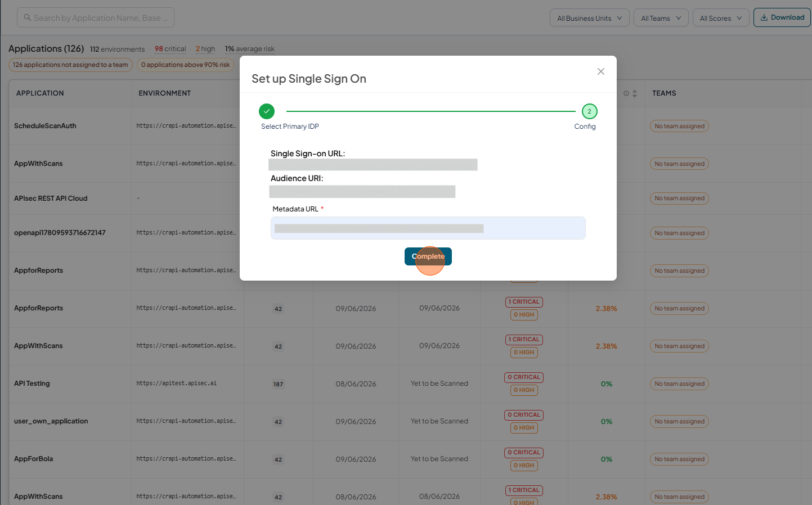The width and height of the screenshot is (812, 505).
Task: Sort by APPLICATION column header
Action: tap(40, 93)
